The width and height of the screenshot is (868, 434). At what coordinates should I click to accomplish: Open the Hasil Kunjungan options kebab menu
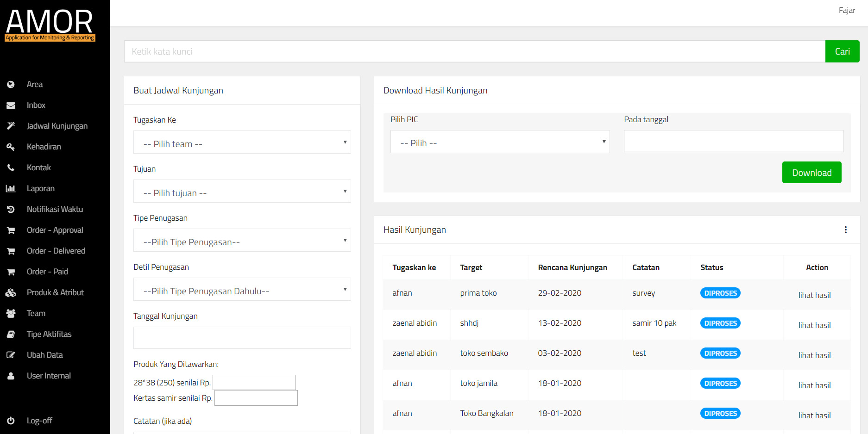tap(846, 229)
